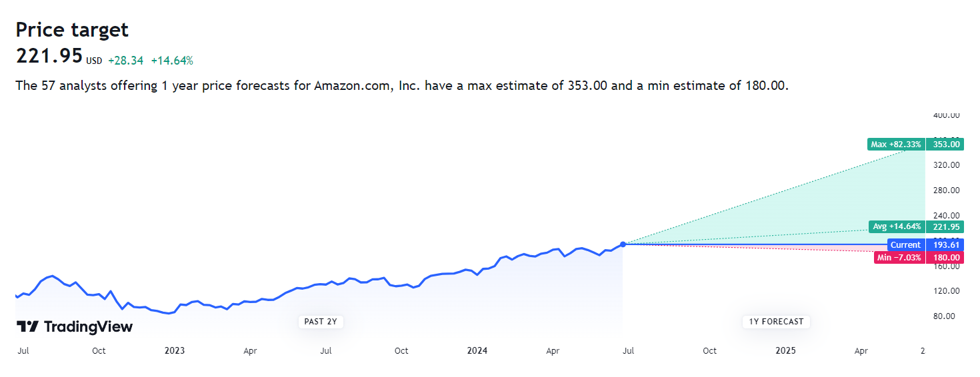Select the 1Y FORECAST chart label
980x377 pixels.
click(776, 322)
